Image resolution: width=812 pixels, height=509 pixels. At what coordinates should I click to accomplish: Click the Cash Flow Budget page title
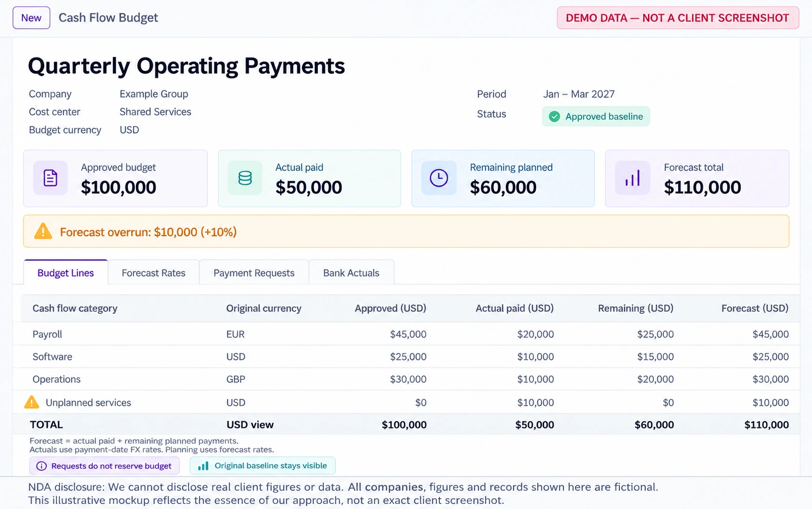(108, 17)
